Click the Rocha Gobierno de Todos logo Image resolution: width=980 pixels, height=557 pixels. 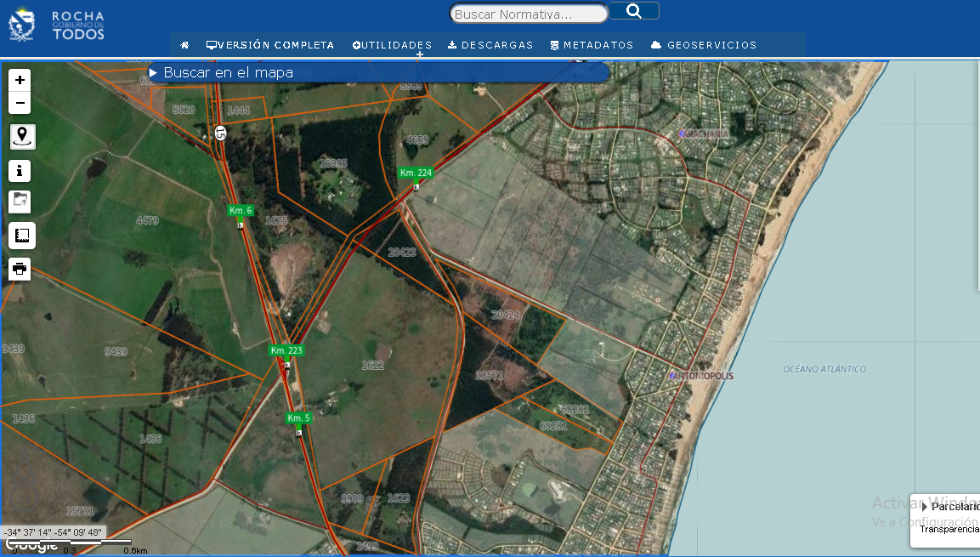click(56, 26)
